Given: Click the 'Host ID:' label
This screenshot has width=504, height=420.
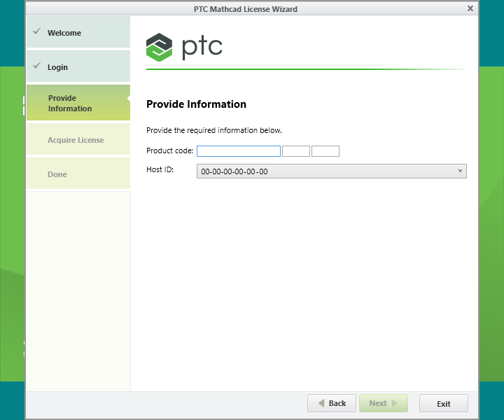Looking at the screenshot, I should pyautogui.click(x=160, y=169).
